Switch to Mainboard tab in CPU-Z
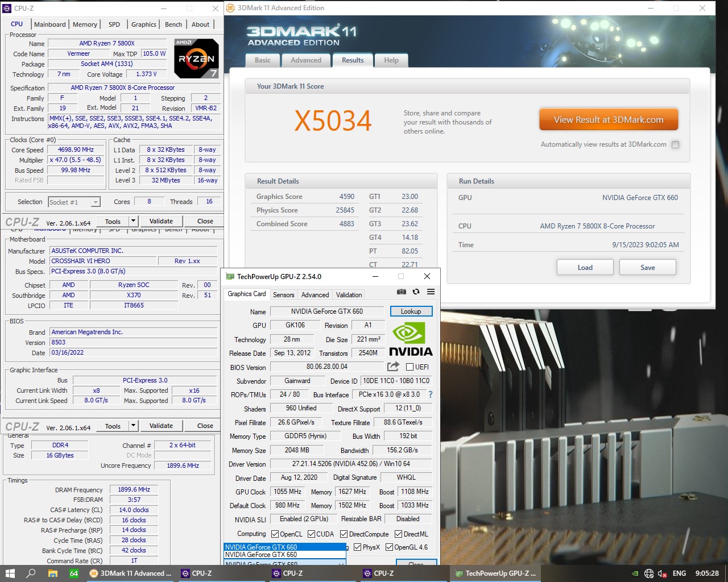Screen dimensions: 728x582 [x=50, y=24]
